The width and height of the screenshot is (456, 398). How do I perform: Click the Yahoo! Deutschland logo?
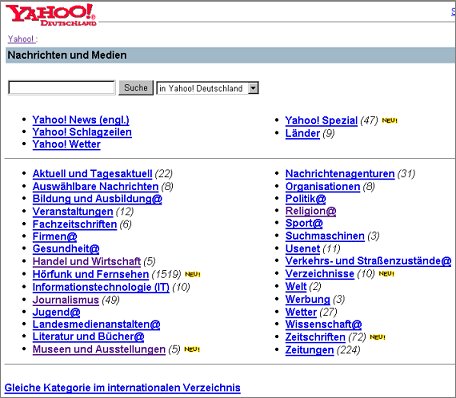coord(51,15)
